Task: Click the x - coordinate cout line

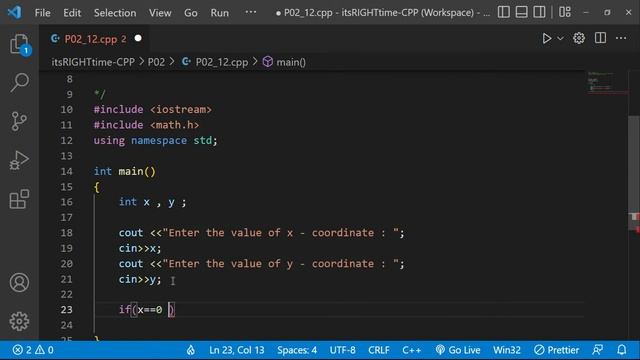Action: tap(262, 233)
